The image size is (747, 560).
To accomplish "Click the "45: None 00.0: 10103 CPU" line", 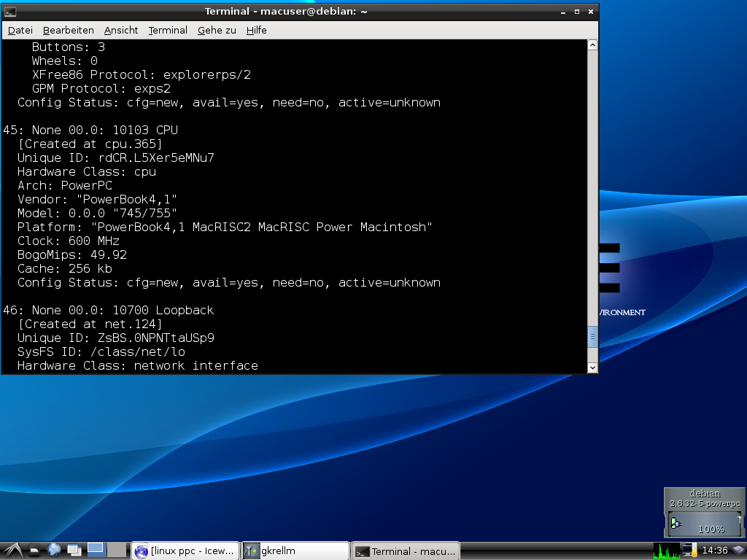I will click(90, 130).
